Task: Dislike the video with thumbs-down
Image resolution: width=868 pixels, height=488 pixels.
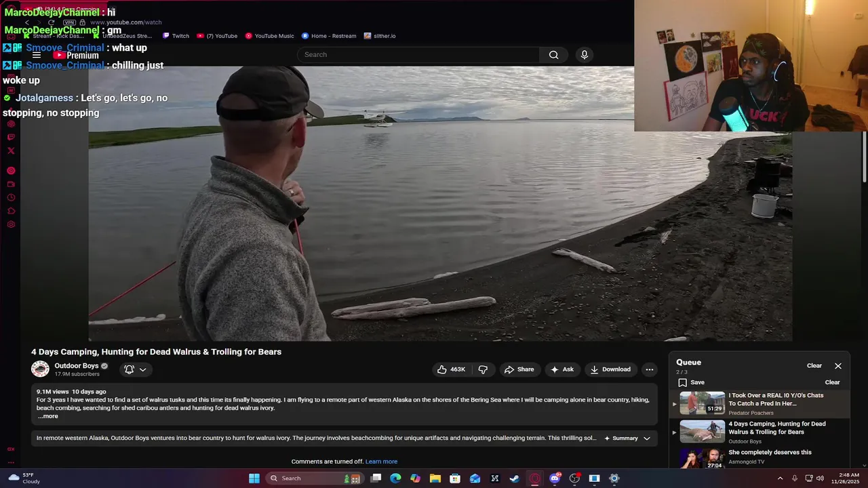Action: point(483,369)
